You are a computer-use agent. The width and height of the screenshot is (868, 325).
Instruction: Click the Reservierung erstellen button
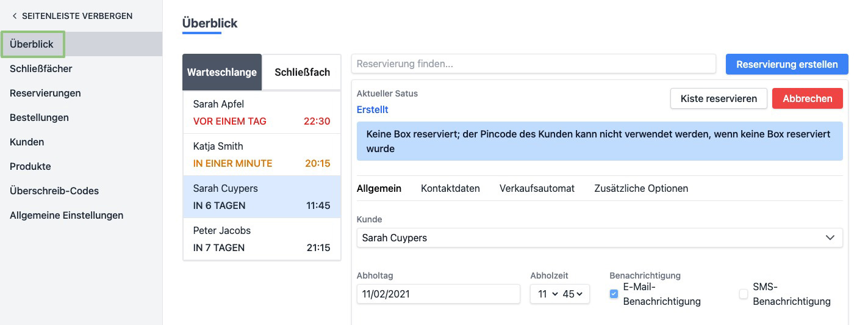click(786, 64)
